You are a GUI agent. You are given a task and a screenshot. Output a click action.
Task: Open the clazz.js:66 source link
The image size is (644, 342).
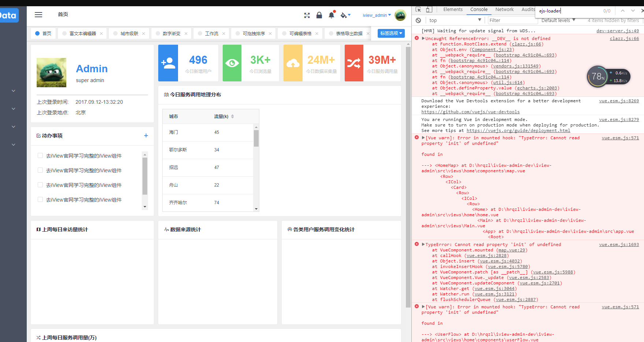624,38
